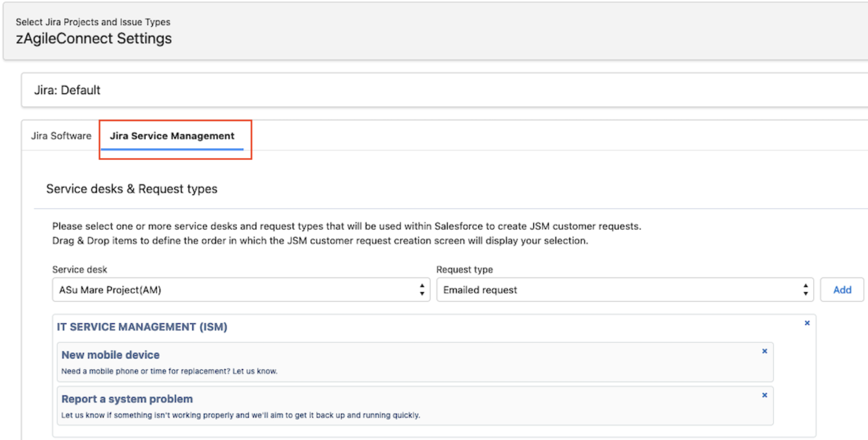Click the Service desk stepper arrows

coord(422,290)
